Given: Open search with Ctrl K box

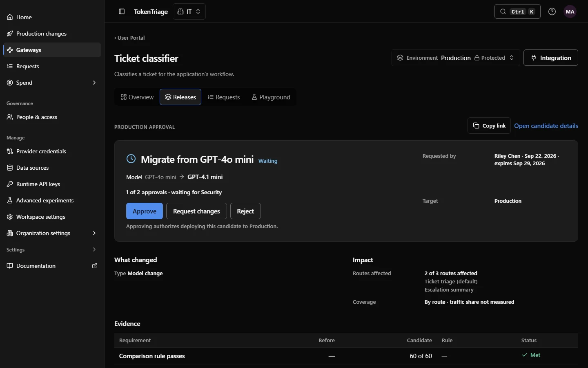Looking at the screenshot, I should tap(517, 11).
